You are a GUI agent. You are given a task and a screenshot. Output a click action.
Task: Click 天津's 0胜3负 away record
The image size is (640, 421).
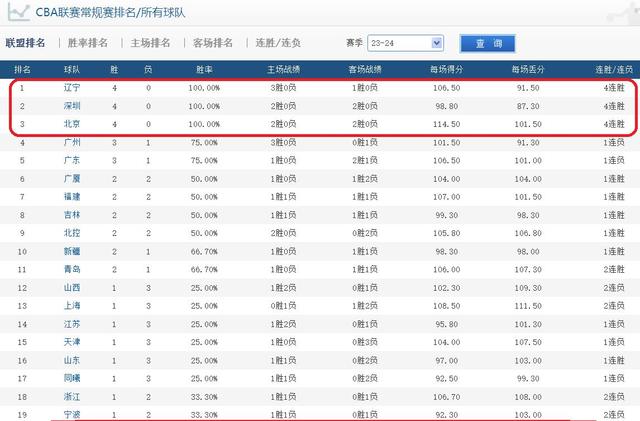pyautogui.click(x=365, y=342)
